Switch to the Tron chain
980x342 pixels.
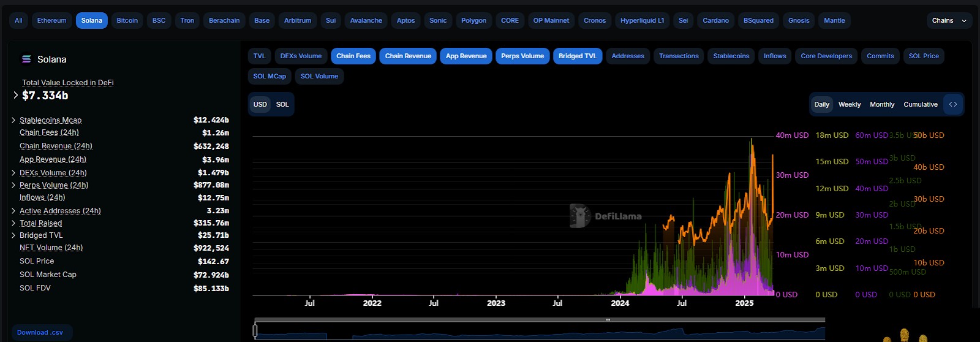point(187,20)
